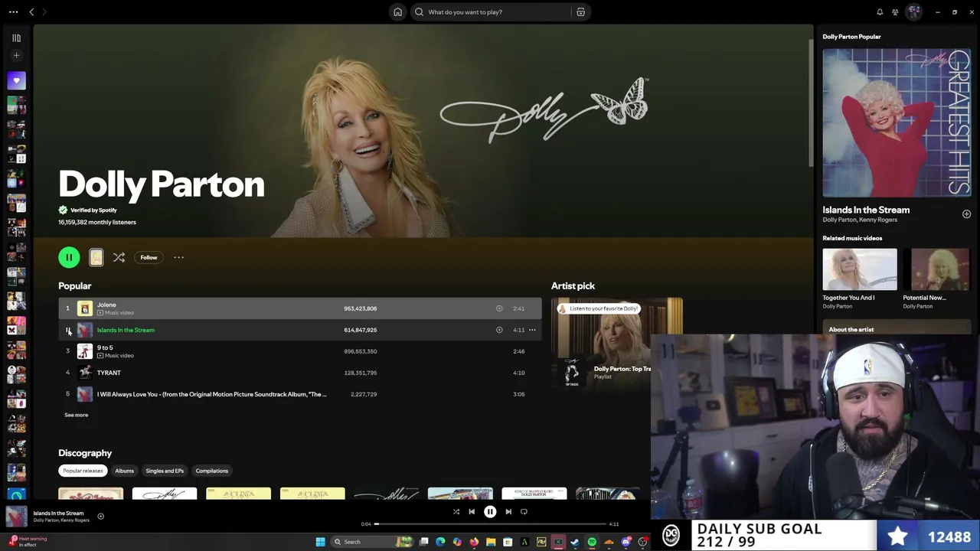Select the Popular releases filter
The height and width of the screenshot is (551, 980).
pyautogui.click(x=83, y=471)
